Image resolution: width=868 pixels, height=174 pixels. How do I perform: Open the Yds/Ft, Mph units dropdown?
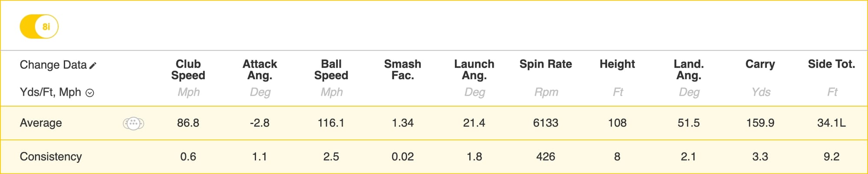(x=90, y=93)
